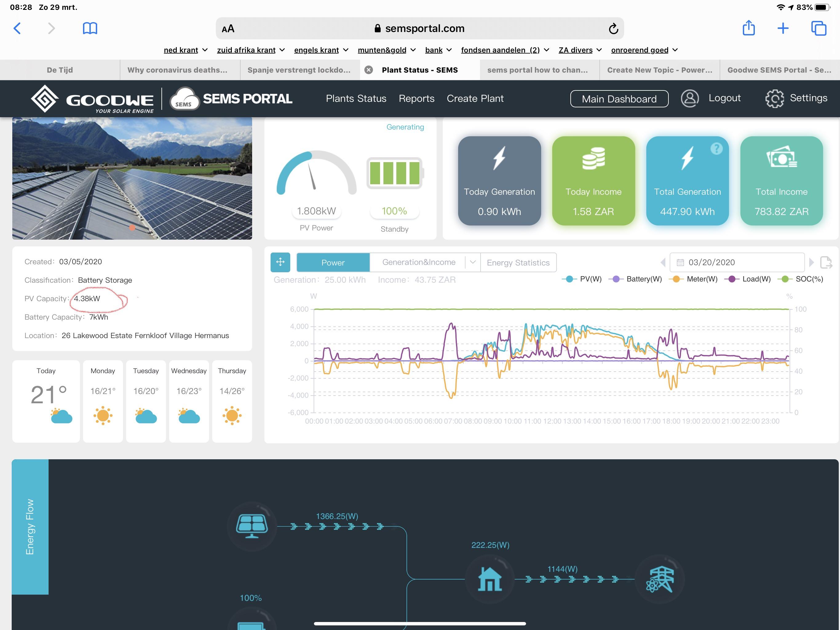The height and width of the screenshot is (630, 840).
Task: Click the battery level icon
Action: coord(395,173)
